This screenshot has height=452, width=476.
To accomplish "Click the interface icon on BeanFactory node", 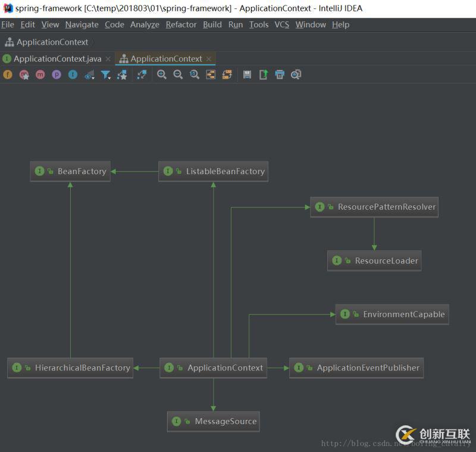I will pos(40,171).
